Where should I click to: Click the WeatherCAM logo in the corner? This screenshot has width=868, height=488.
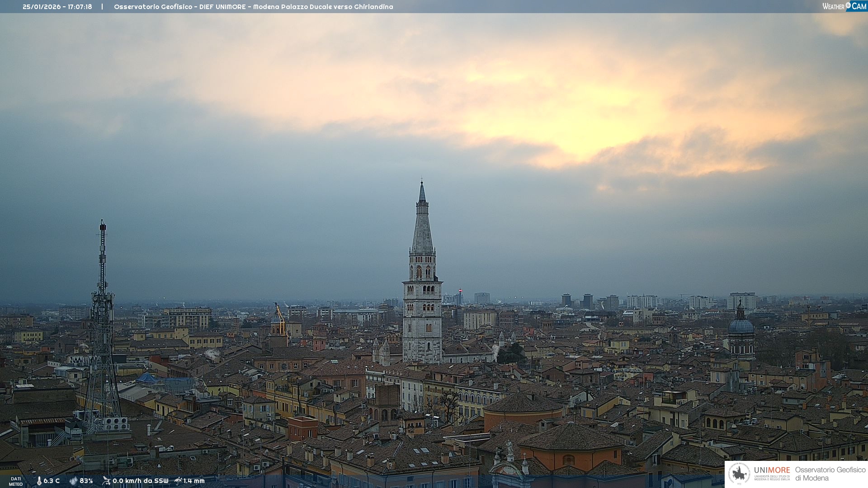coord(844,6)
